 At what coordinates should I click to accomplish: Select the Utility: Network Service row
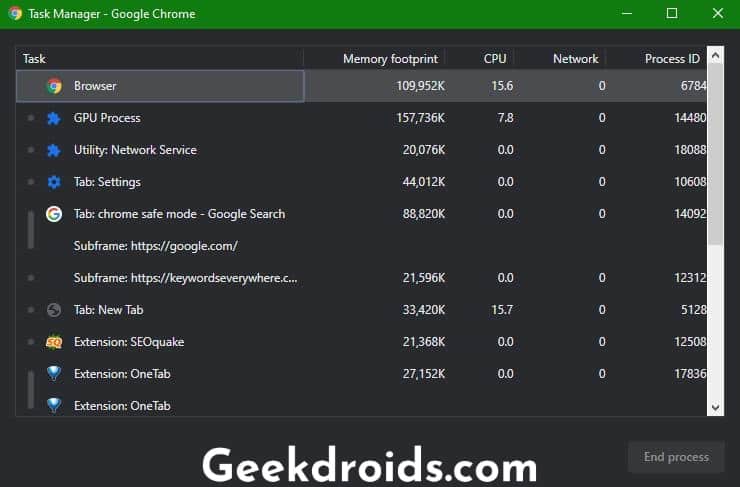(x=362, y=150)
